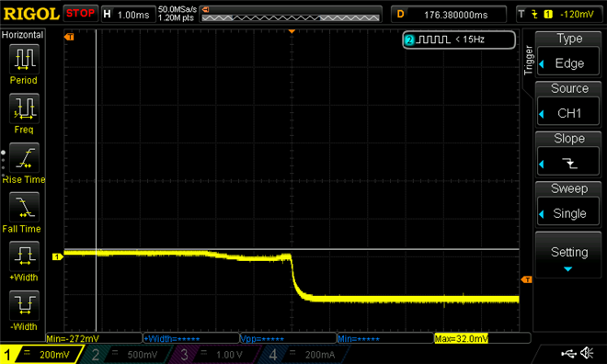Choose the Rise Time measurement icon
Image resolution: width=607 pixels, height=364 pixels.
click(24, 157)
